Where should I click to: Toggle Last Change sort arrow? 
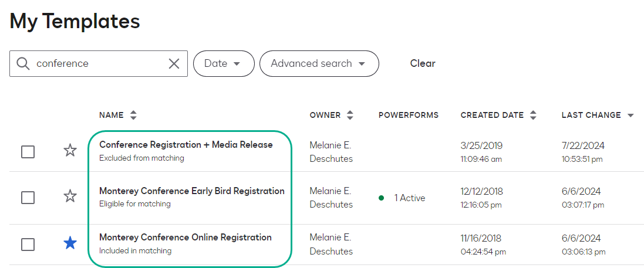[630, 116]
